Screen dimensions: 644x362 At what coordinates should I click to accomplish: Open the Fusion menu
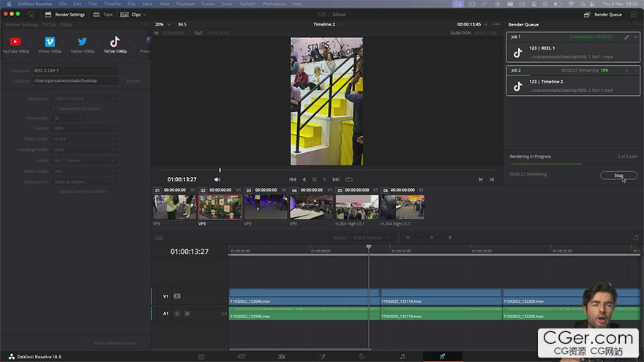pyautogui.click(x=208, y=4)
